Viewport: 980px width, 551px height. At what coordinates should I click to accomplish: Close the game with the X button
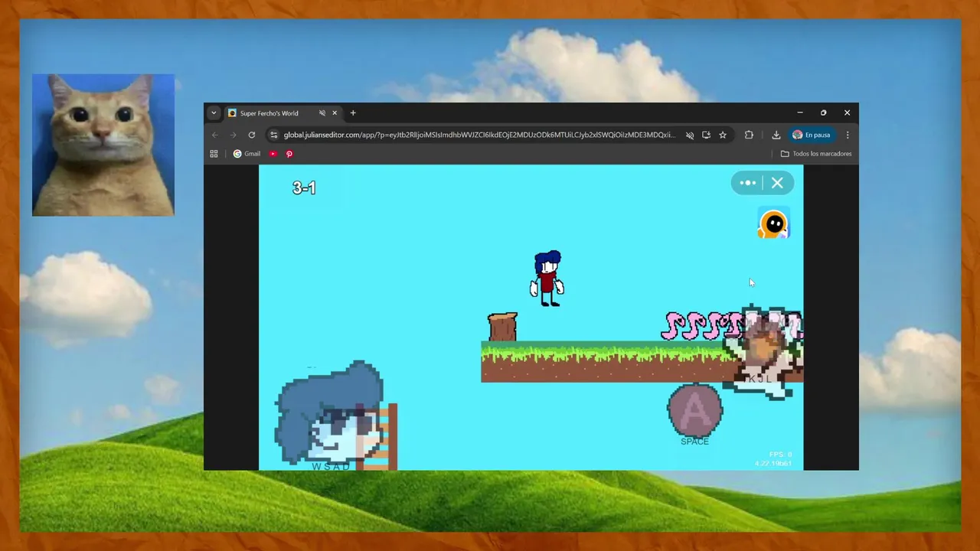click(777, 183)
